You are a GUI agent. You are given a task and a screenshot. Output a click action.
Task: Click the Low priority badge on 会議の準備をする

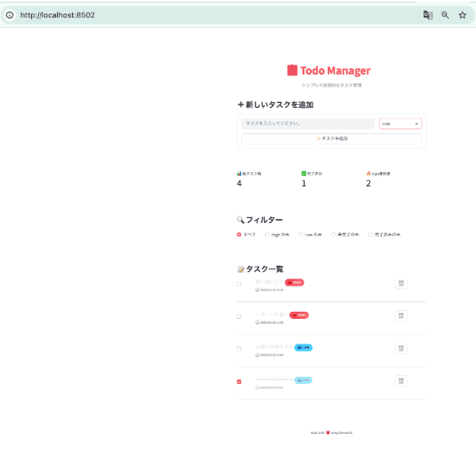pos(303,347)
